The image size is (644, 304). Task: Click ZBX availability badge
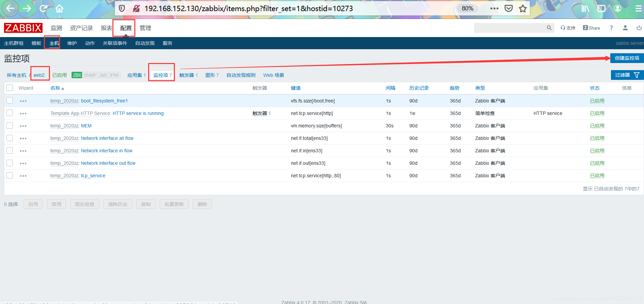click(77, 75)
